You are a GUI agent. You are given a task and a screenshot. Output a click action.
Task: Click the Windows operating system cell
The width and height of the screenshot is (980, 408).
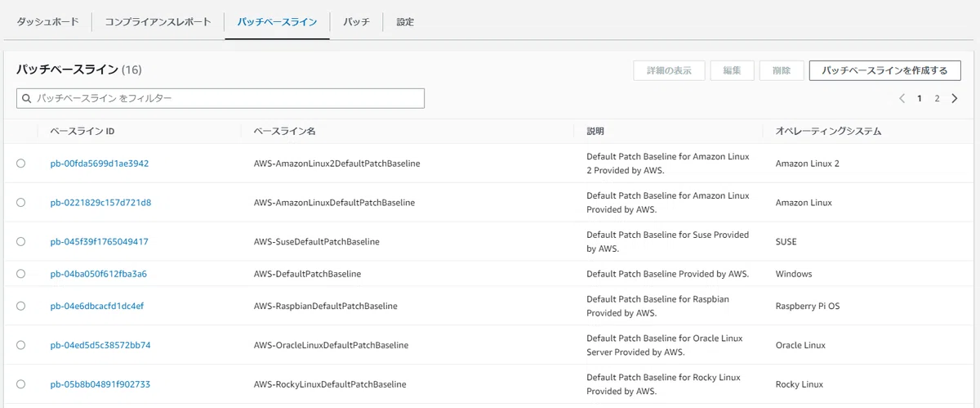pyautogui.click(x=794, y=274)
